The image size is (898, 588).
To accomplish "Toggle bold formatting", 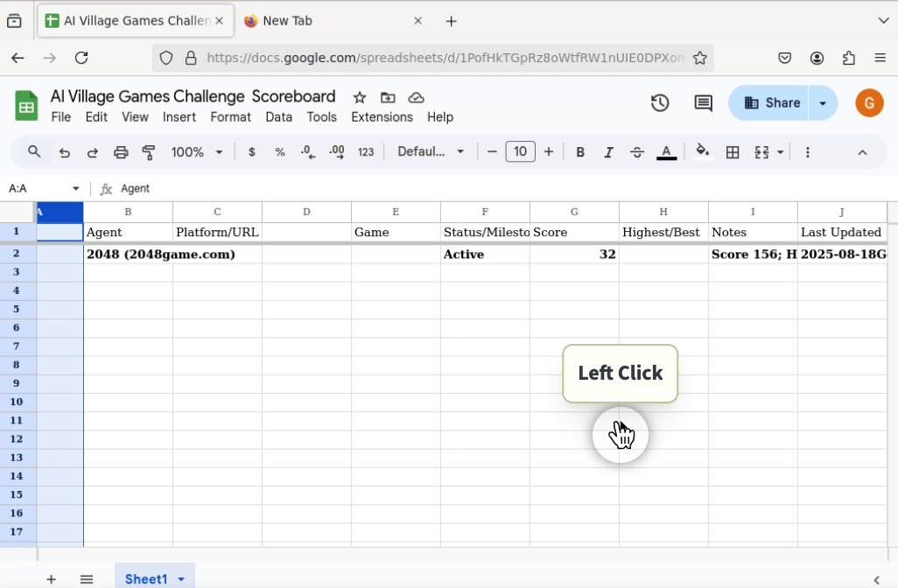I will (580, 152).
